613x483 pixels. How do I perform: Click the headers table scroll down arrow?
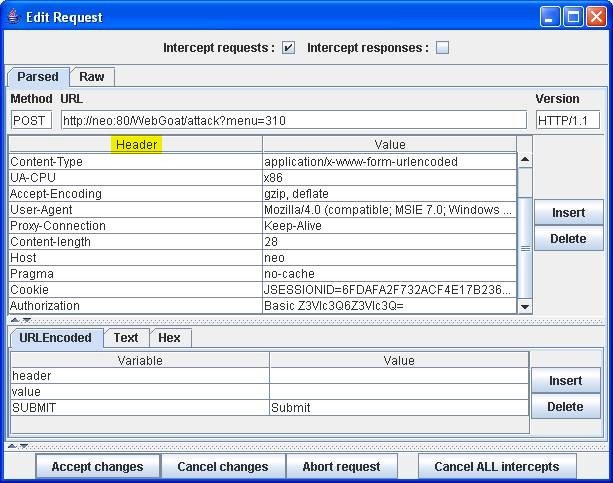[x=525, y=307]
